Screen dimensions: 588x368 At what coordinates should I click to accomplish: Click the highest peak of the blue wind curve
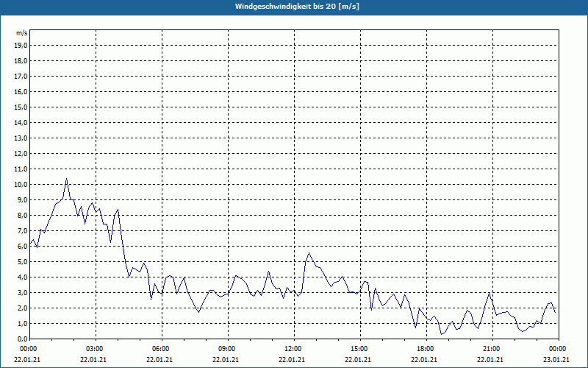(x=66, y=179)
